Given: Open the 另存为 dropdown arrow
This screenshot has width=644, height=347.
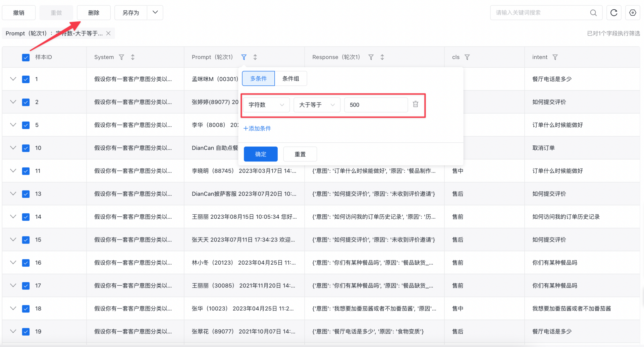Looking at the screenshot, I should tap(155, 13).
